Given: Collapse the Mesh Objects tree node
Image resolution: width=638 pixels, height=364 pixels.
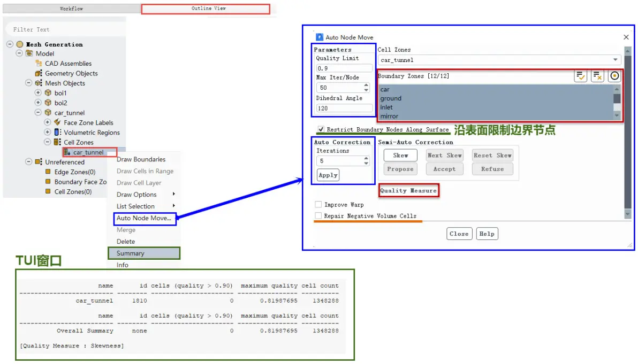Looking at the screenshot, I should [28, 83].
